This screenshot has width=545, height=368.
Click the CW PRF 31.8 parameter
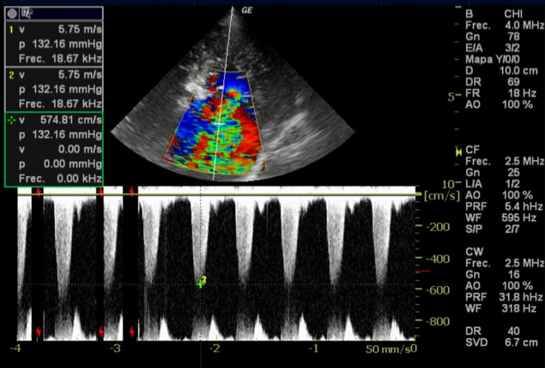pos(504,297)
